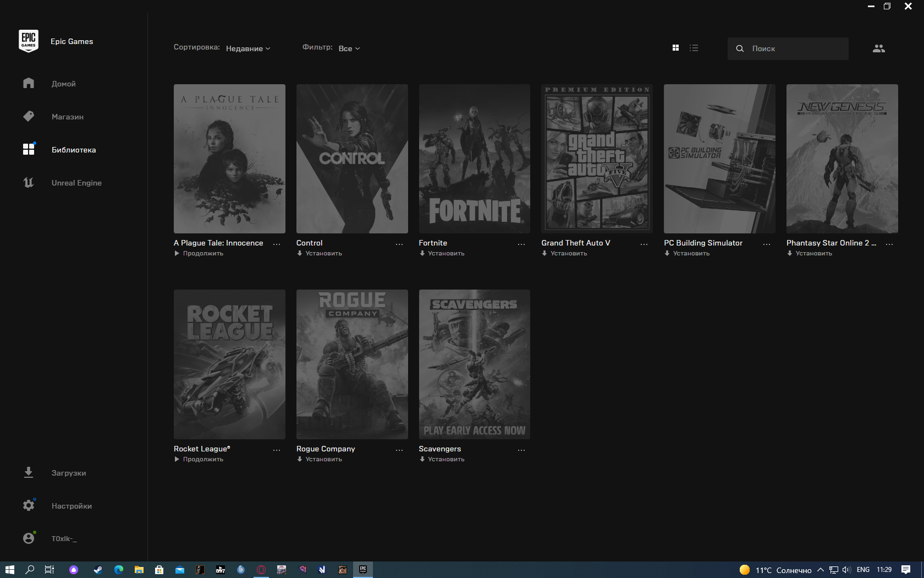Screen dimensions: 924x578
Task: Click the T0xIk-_ account profile icon
Action: point(29,538)
